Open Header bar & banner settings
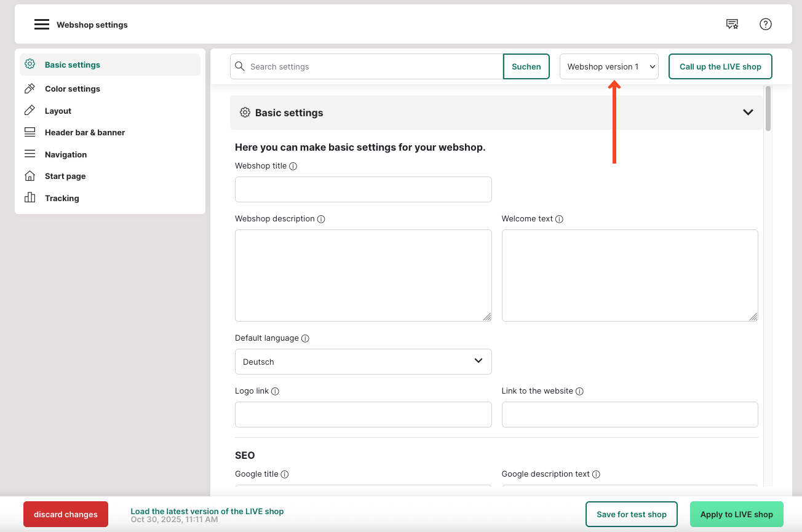The height and width of the screenshot is (532, 802). (84, 132)
